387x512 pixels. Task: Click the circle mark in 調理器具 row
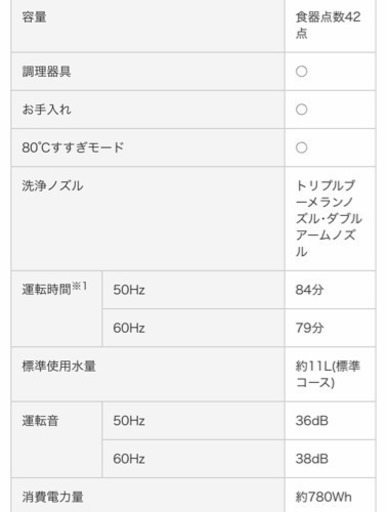click(301, 71)
